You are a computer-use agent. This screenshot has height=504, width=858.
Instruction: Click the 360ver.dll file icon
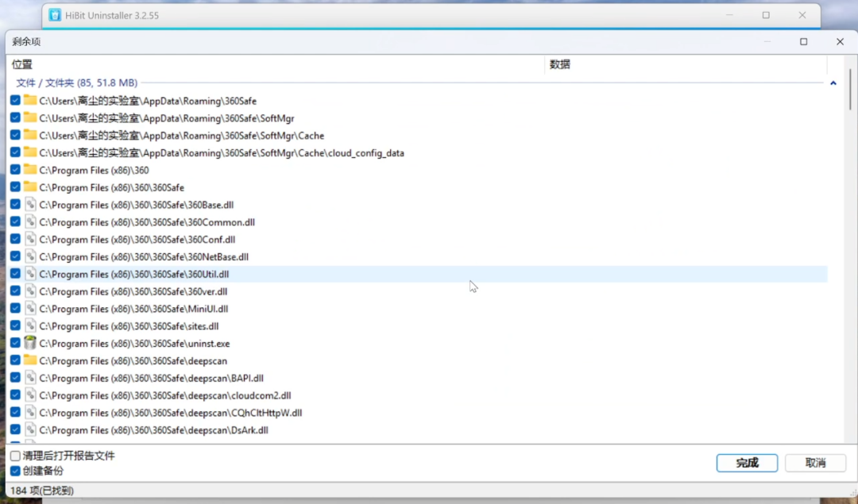tap(30, 291)
